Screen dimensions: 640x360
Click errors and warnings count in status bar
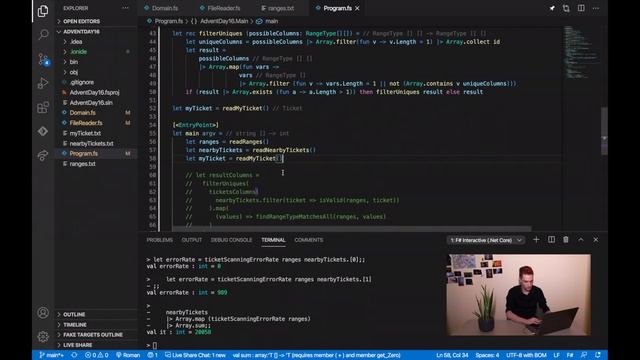(96, 355)
